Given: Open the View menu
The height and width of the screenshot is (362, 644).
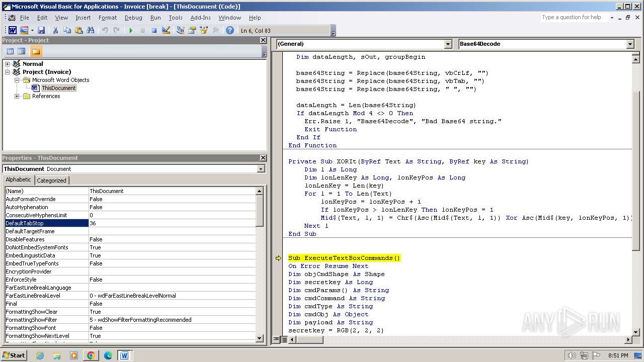Looking at the screenshot, I should tap(61, 18).
